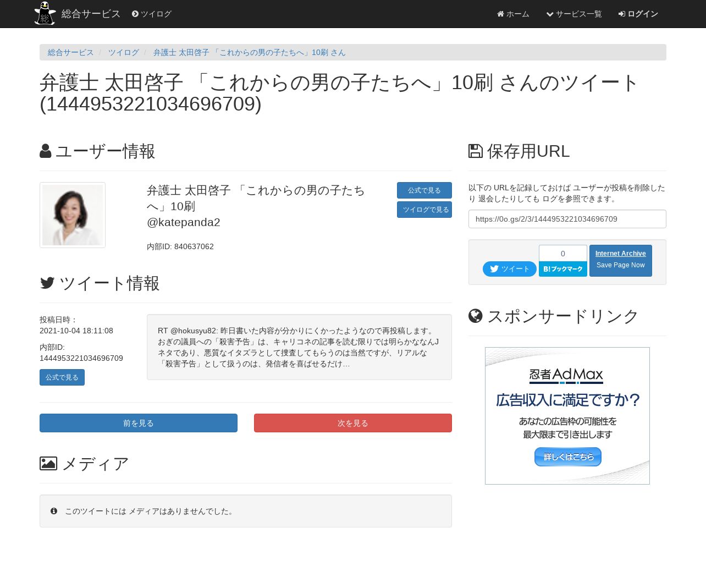
Task: Click the saved URL input field
Action: (567, 219)
